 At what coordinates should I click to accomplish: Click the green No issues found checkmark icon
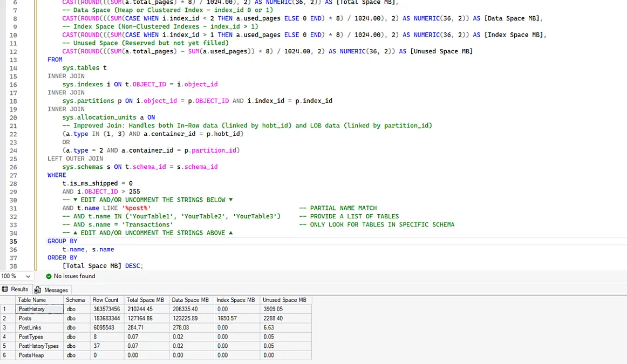(49, 276)
